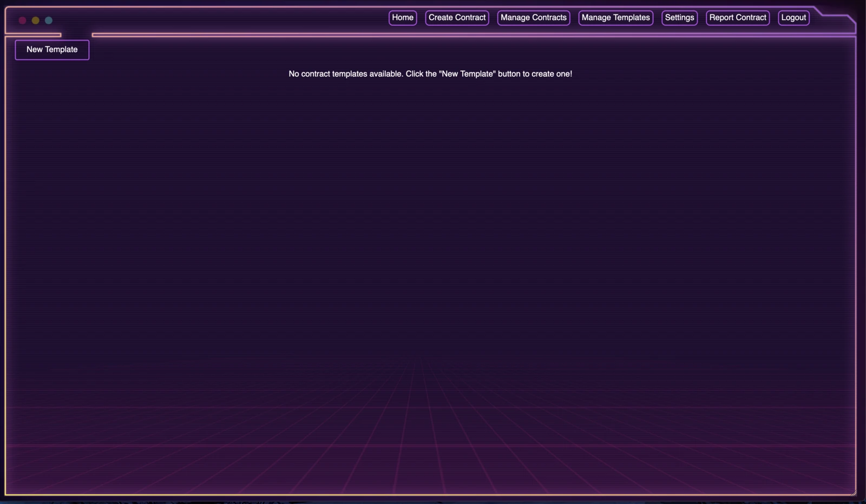This screenshot has height=504, width=866.
Task: Select the Manage Templates nav item
Action: 615,18
